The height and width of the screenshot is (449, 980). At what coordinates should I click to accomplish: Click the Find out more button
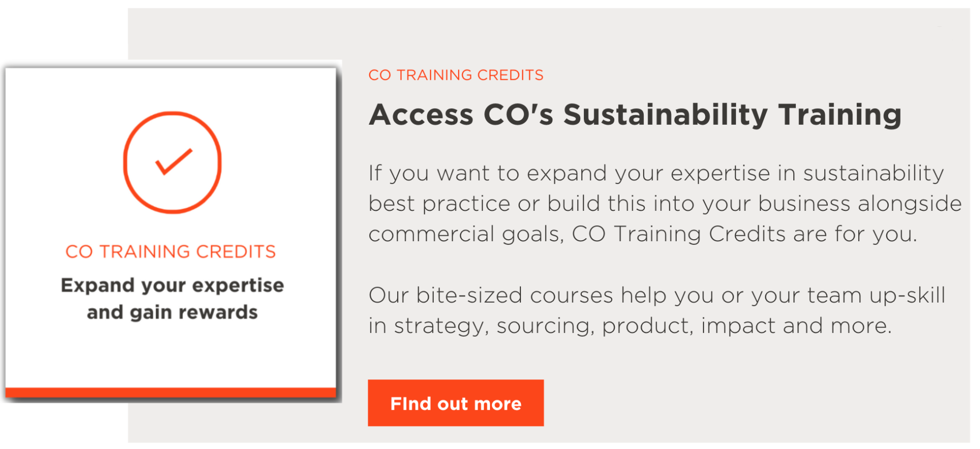coord(455,403)
